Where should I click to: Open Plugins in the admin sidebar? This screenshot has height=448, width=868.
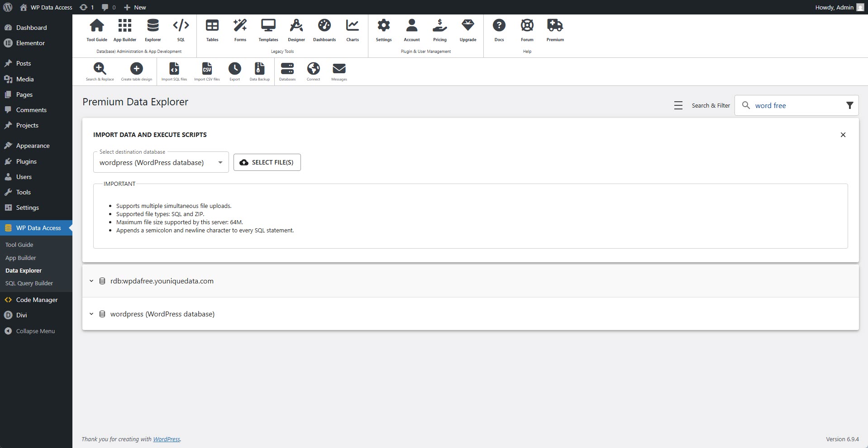pyautogui.click(x=26, y=161)
